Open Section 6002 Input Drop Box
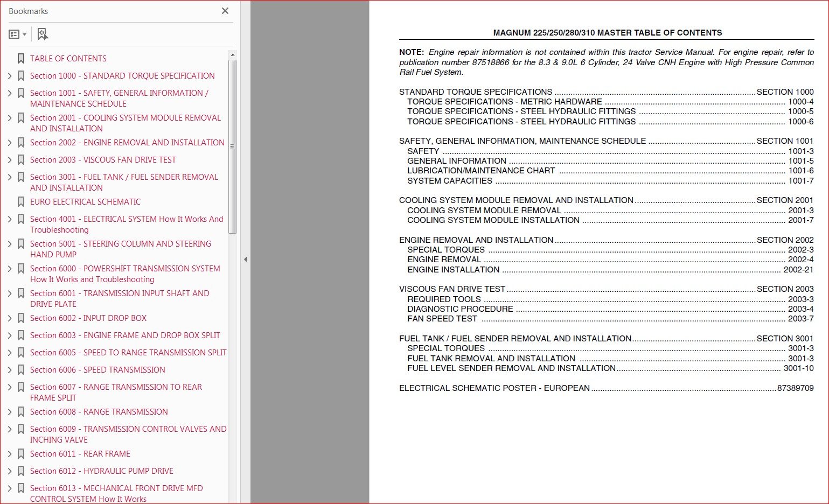Image resolution: width=829 pixels, height=504 pixels. point(88,318)
